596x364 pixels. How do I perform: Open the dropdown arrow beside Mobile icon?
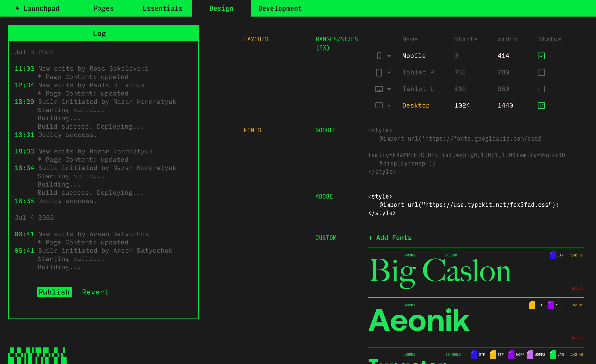tap(389, 56)
